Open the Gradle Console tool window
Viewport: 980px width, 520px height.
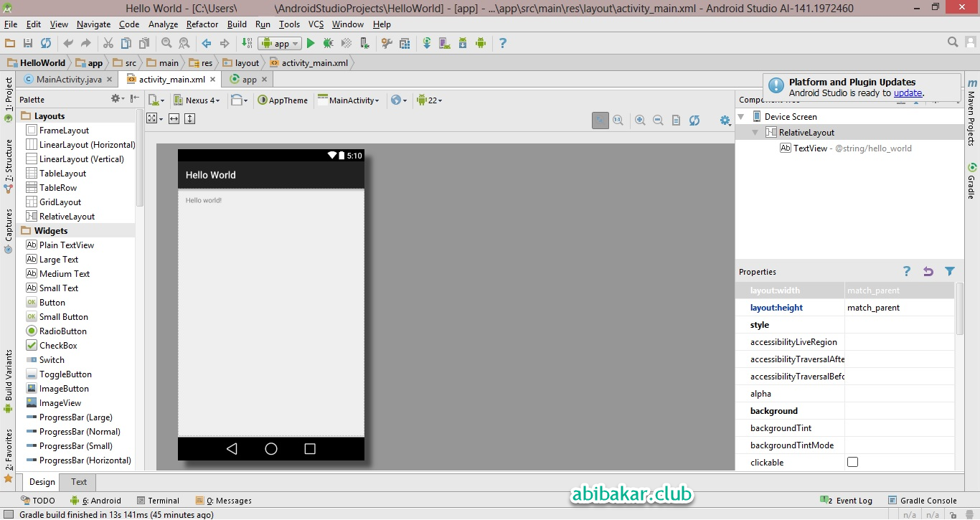click(x=923, y=501)
